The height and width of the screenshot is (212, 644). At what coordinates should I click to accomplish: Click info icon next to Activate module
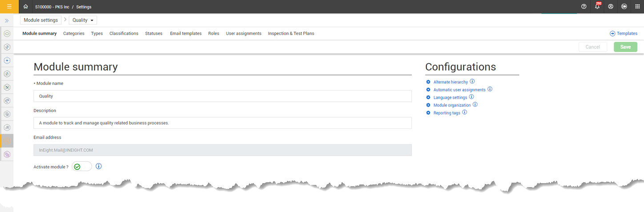[99, 166]
